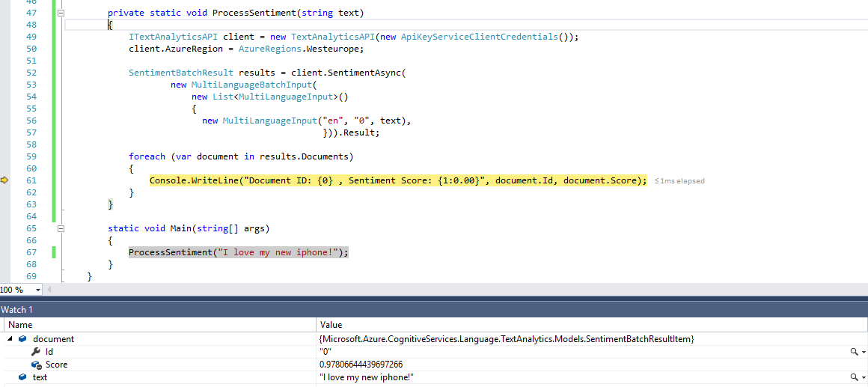Click the field icon beside Score
The image size is (868, 387).
[x=37, y=365]
